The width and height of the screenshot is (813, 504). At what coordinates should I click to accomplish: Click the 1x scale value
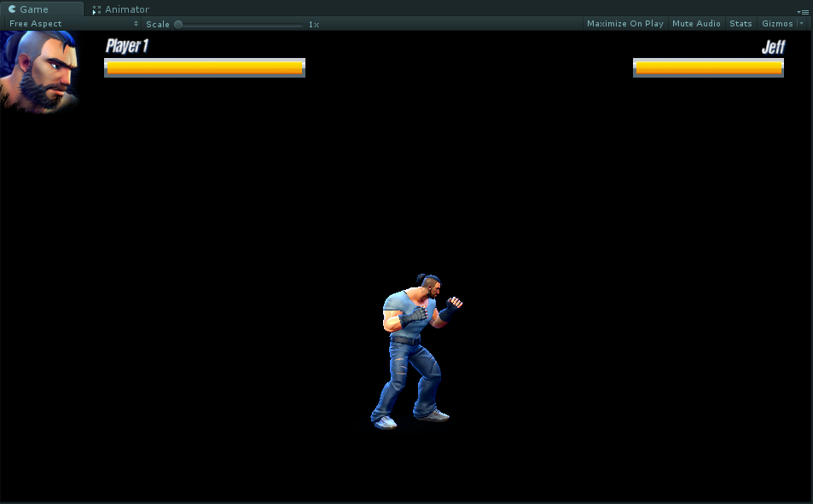tap(314, 25)
